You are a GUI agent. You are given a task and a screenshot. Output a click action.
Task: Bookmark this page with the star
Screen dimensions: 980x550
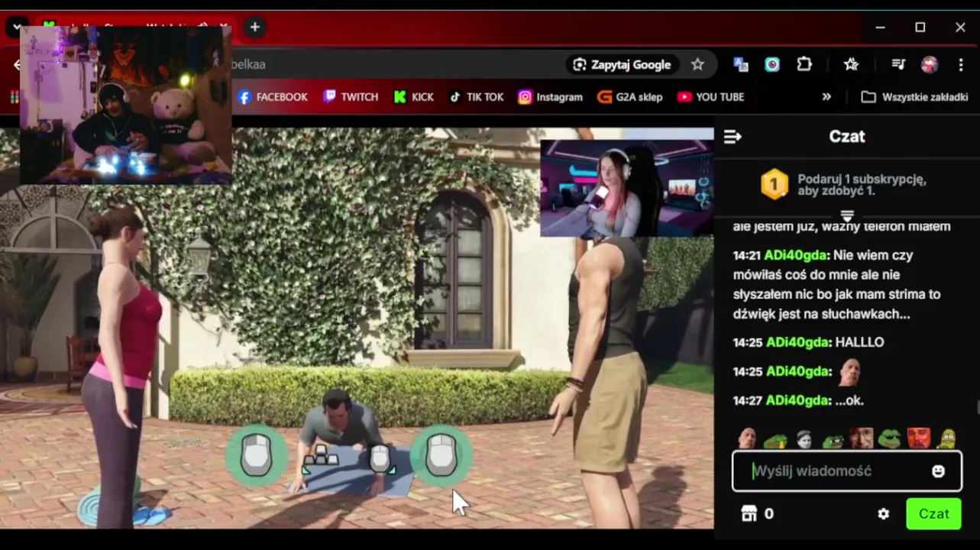697,64
